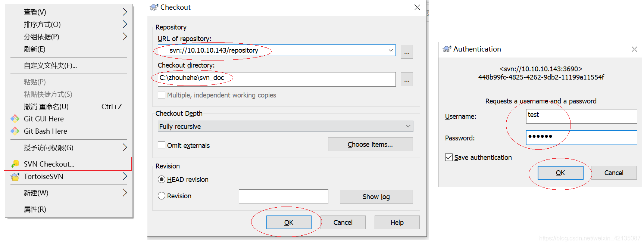Click the Show log button
Viewport: 644px width, 245px height.
[376, 196]
